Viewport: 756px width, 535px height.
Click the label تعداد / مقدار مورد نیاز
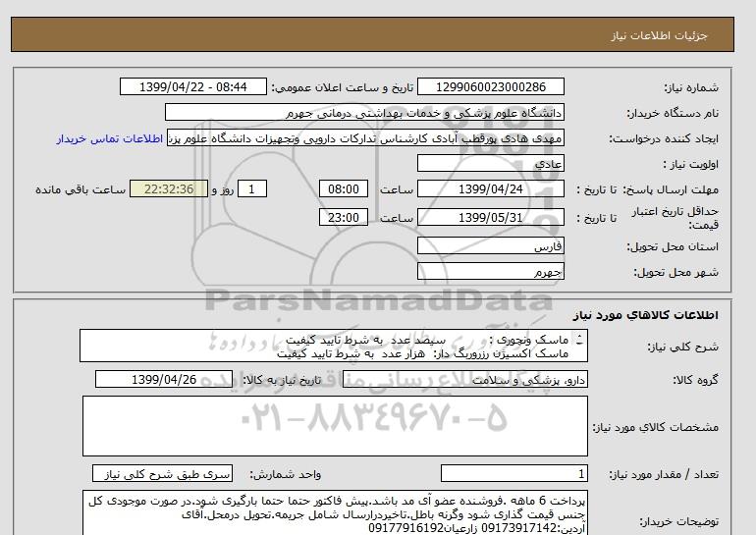pos(664,475)
